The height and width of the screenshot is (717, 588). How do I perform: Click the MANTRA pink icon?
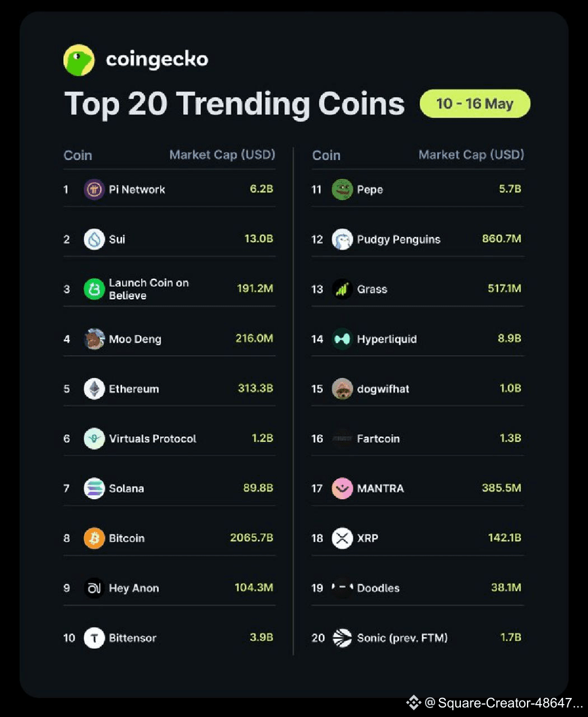(342, 488)
